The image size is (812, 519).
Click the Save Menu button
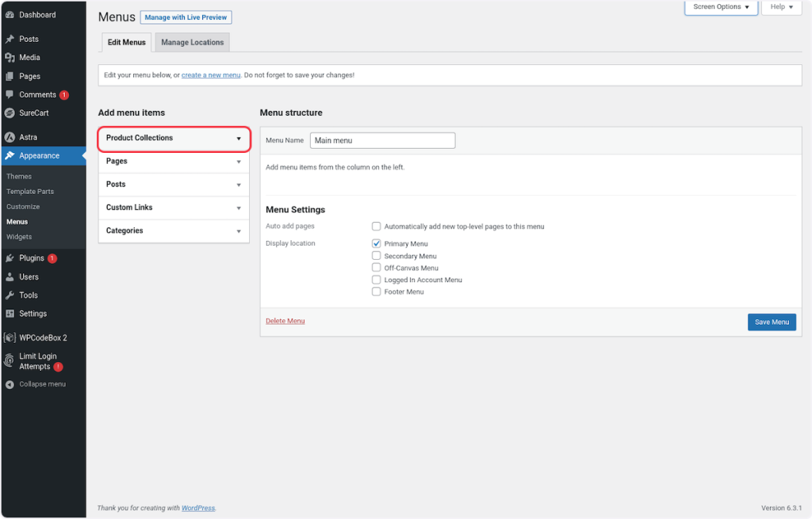771,322
